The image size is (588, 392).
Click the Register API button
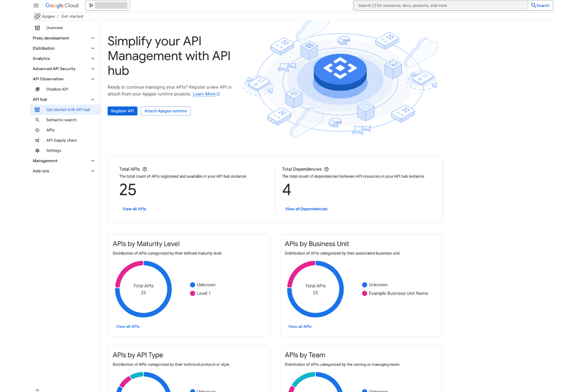click(122, 111)
